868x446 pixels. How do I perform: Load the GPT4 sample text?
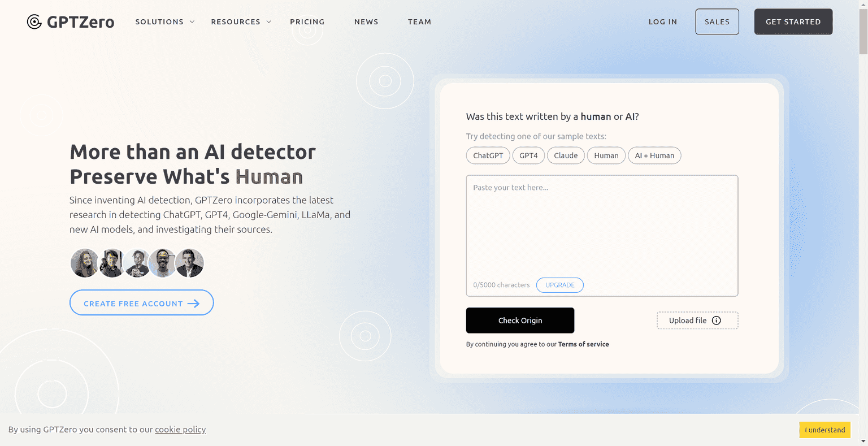pos(528,155)
